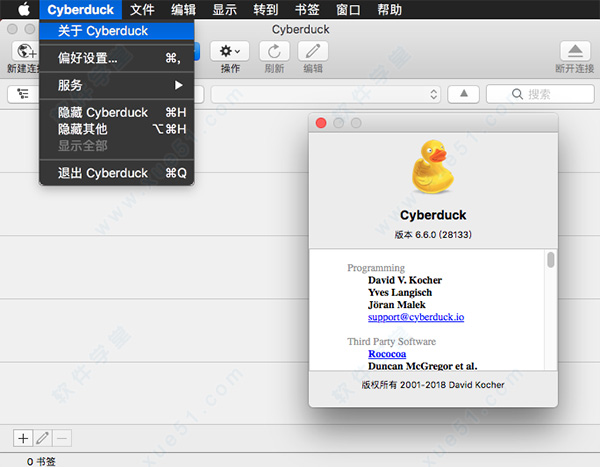Click the Programming heading

[x=376, y=268]
